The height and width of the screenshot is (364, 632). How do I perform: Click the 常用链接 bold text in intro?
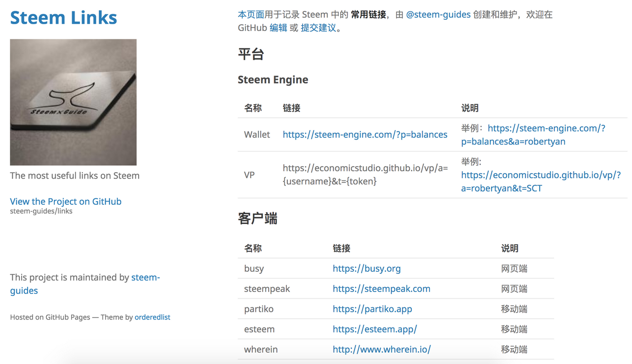click(x=368, y=14)
